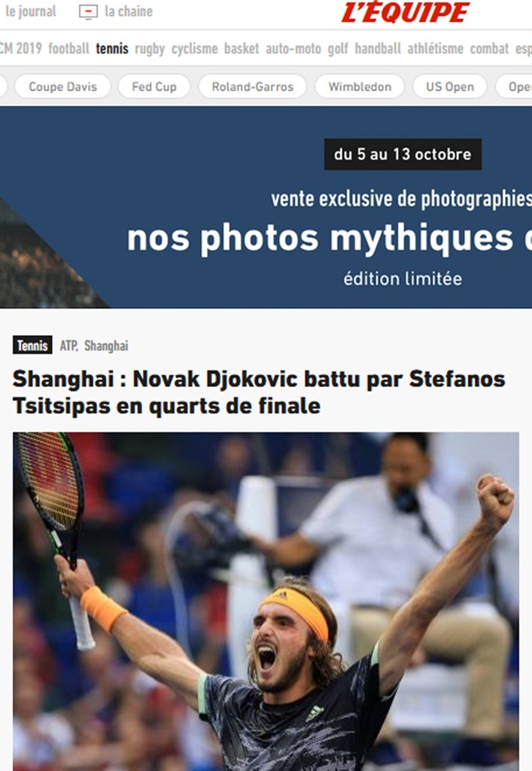This screenshot has height=771, width=532.
Task: Go to cyclisme section
Action: (195, 49)
